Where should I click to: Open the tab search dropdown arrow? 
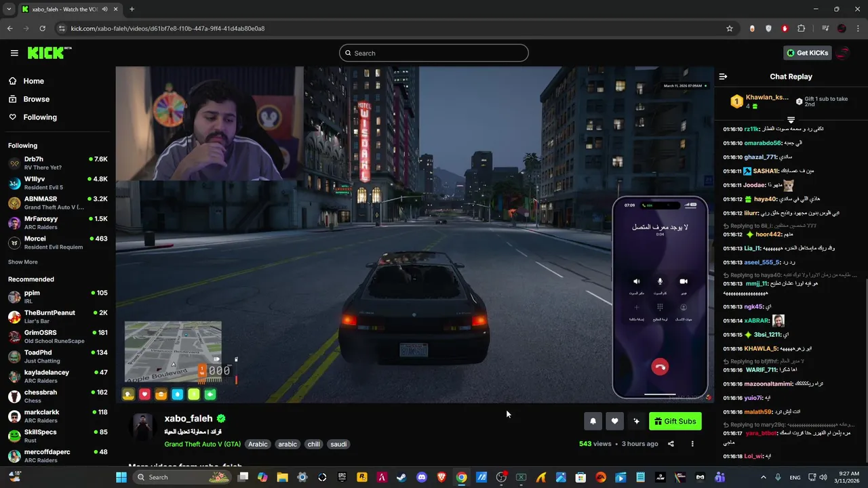(x=9, y=9)
